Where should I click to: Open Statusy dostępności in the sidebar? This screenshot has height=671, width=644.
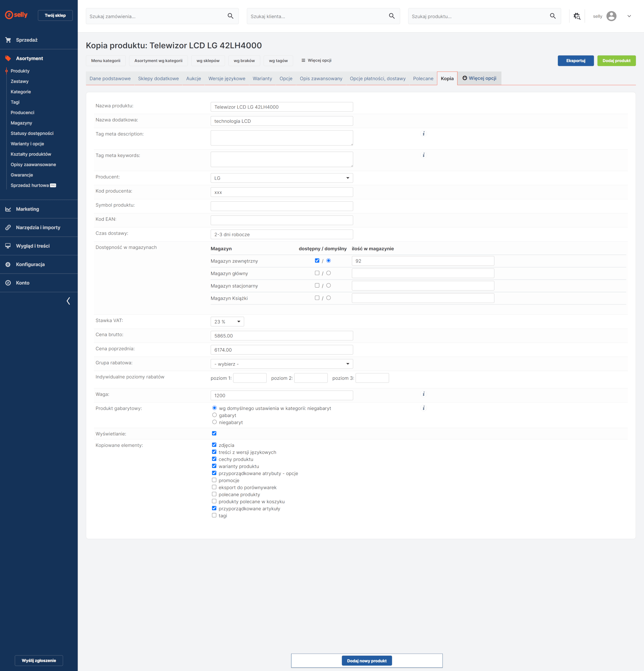tap(32, 133)
